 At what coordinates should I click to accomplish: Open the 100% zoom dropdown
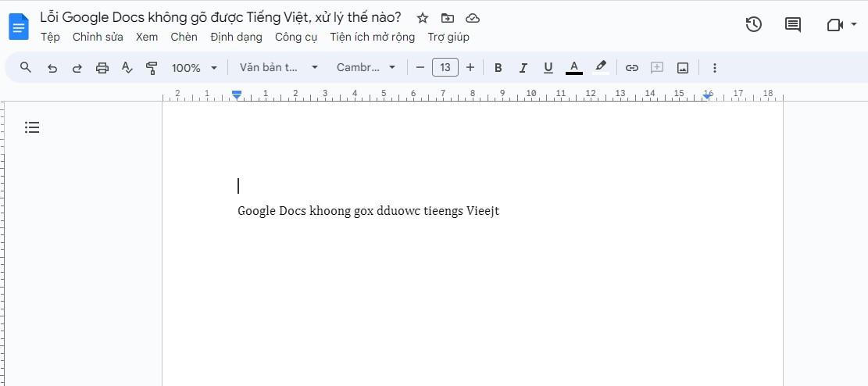(195, 68)
